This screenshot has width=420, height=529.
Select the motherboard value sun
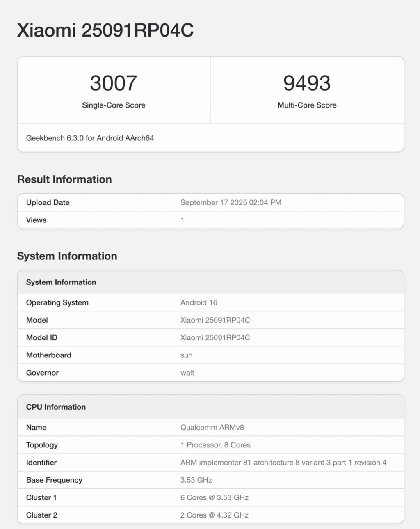tap(187, 355)
